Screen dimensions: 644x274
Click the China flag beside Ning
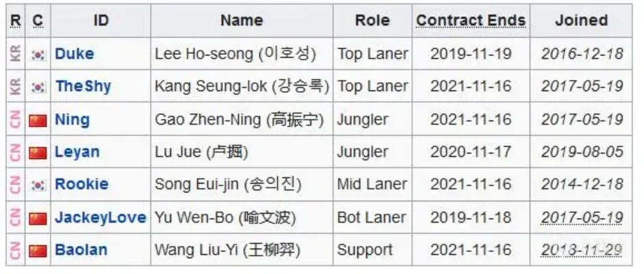coord(38,121)
